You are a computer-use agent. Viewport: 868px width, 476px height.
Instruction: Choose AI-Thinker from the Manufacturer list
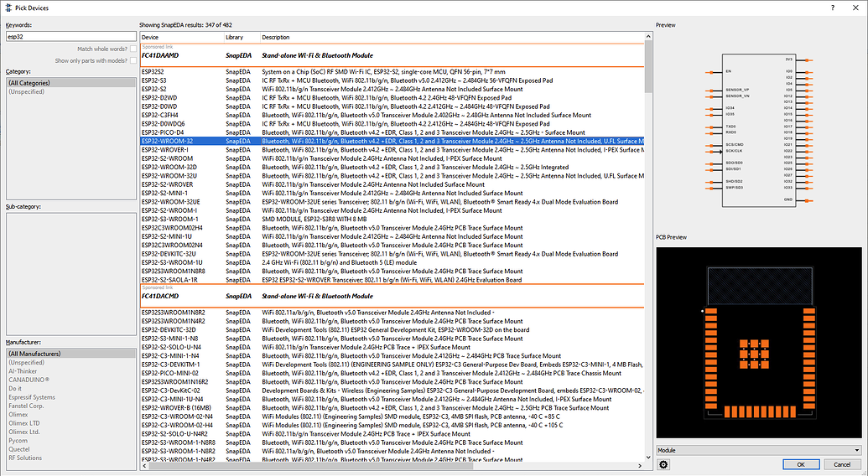23,370
